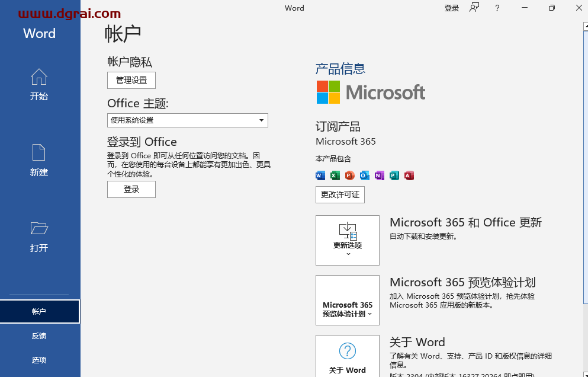Viewport: 588px width, 377px height.
Task: Click the vertical scrollbar on the right
Action: pos(586,167)
